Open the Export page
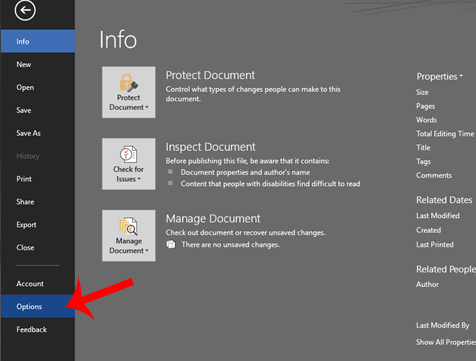 click(38, 225)
